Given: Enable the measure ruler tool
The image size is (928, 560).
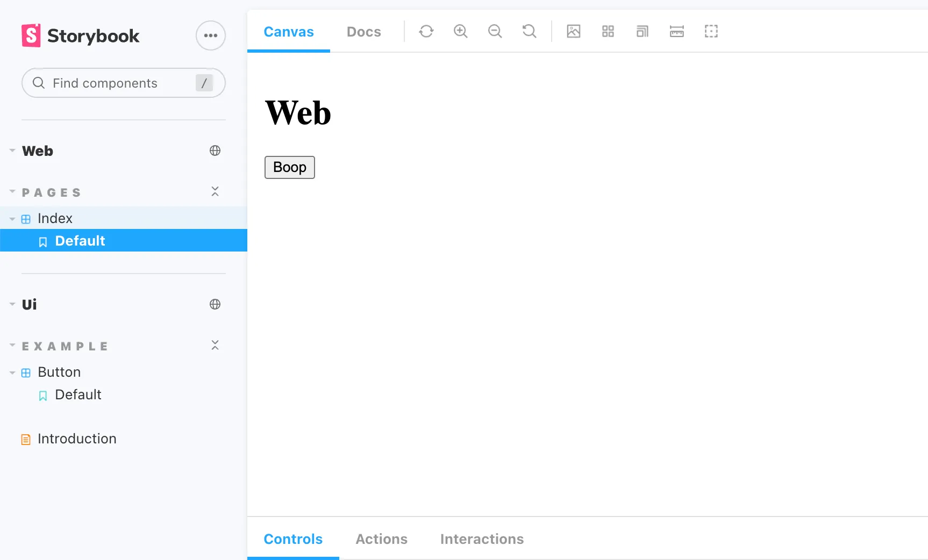Looking at the screenshot, I should click(677, 31).
